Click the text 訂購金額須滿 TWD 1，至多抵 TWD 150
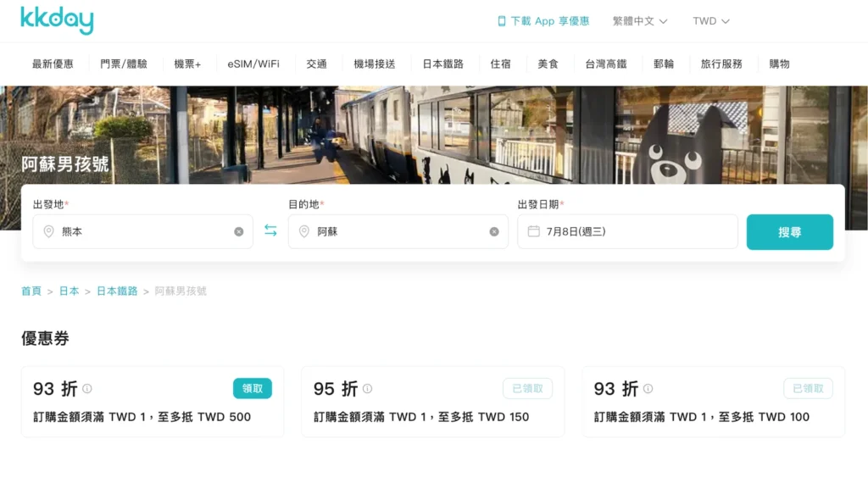The height and width of the screenshot is (488, 868). pyautogui.click(x=421, y=417)
